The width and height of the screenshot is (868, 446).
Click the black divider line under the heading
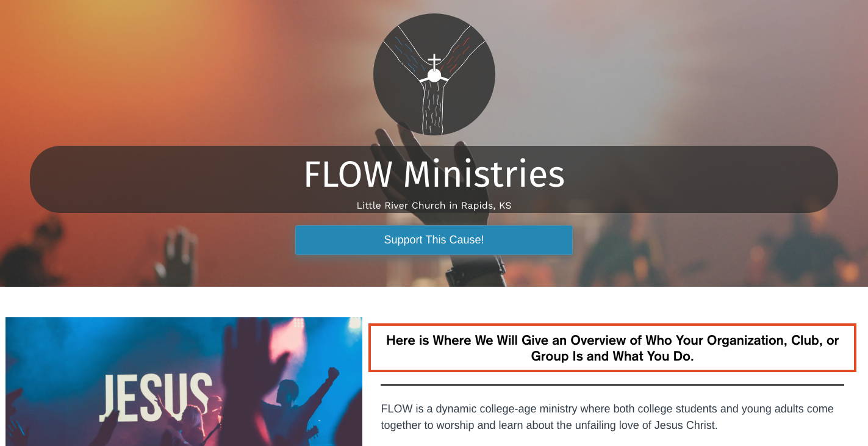612,385
